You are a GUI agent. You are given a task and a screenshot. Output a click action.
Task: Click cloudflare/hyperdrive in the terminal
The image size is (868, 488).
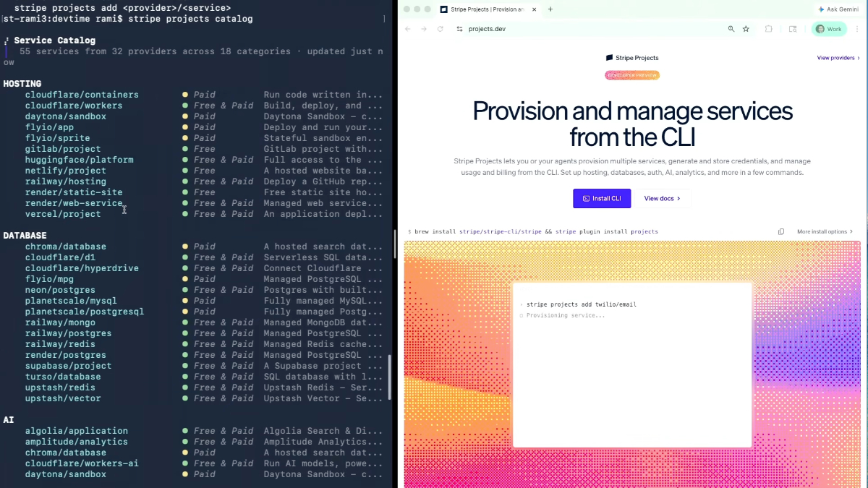[x=82, y=268]
